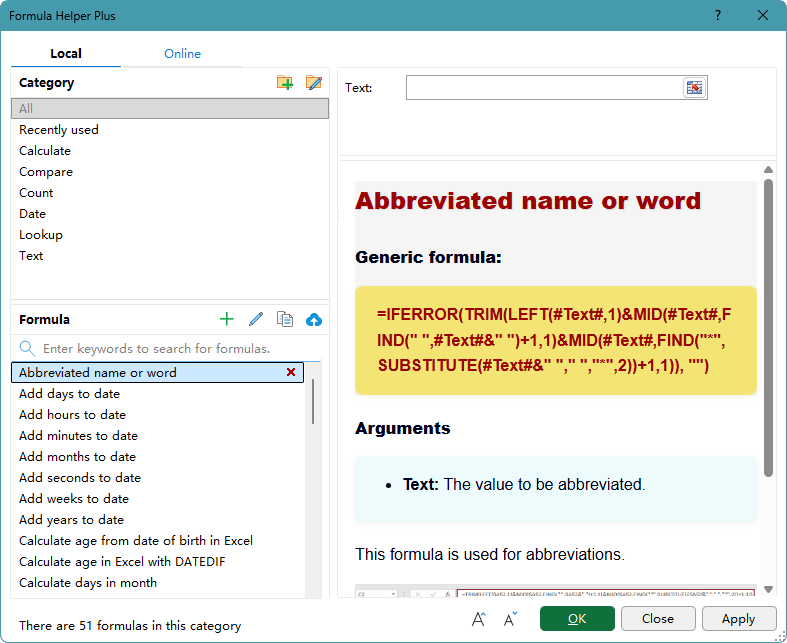Click the edit category folder icon
787x643 pixels.
click(x=314, y=82)
